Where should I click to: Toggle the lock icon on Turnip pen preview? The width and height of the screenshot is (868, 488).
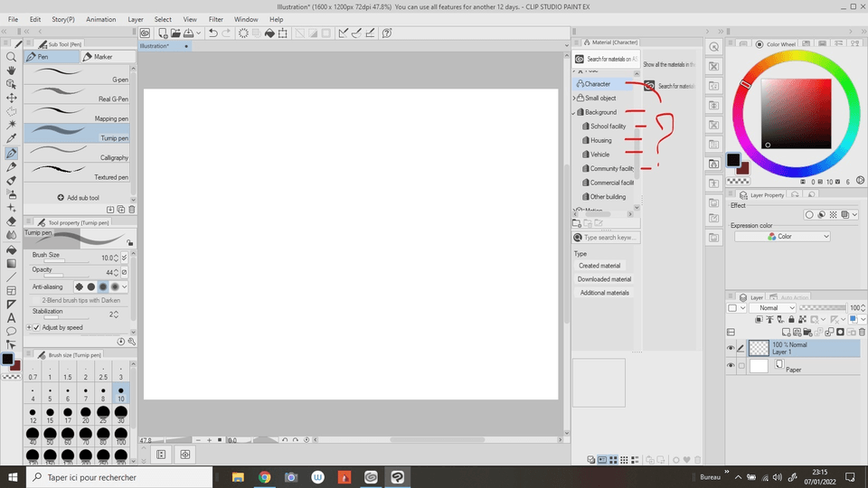click(129, 242)
